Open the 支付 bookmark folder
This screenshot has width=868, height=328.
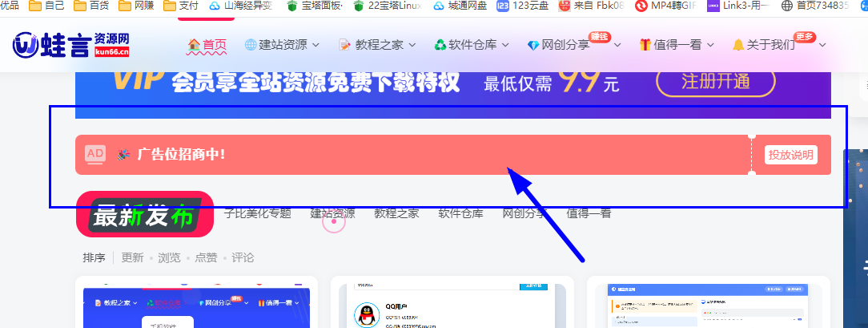pos(181,6)
